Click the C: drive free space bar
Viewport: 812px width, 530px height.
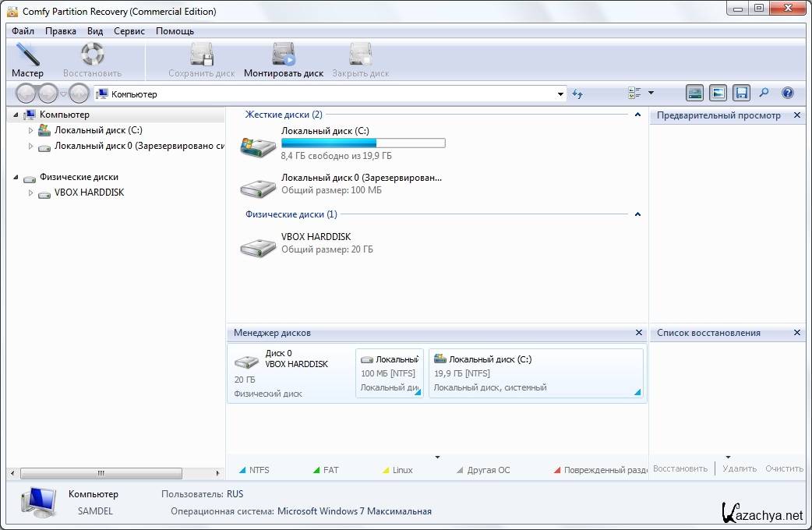point(362,143)
